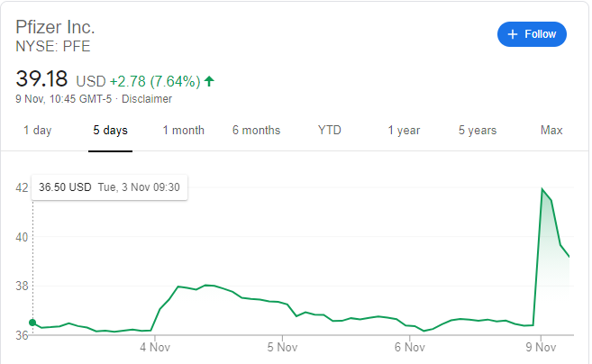Click the 36 price axis label

click(22, 335)
